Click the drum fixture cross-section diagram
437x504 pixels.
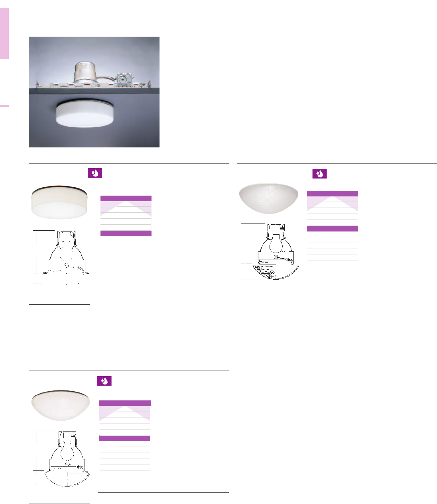pyautogui.click(x=61, y=257)
